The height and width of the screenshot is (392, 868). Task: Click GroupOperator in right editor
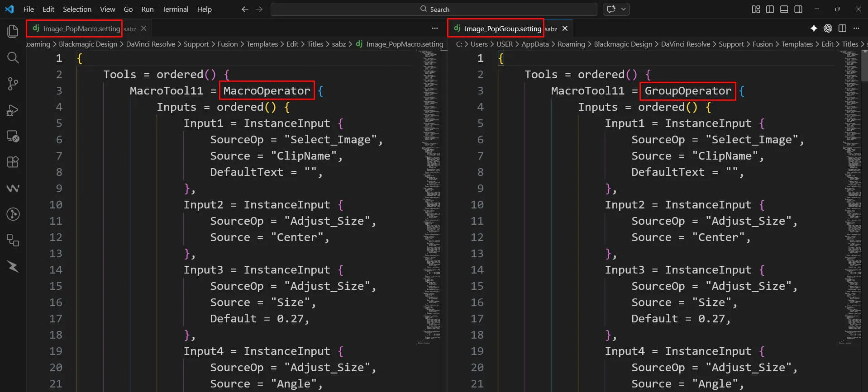coord(688,90)
